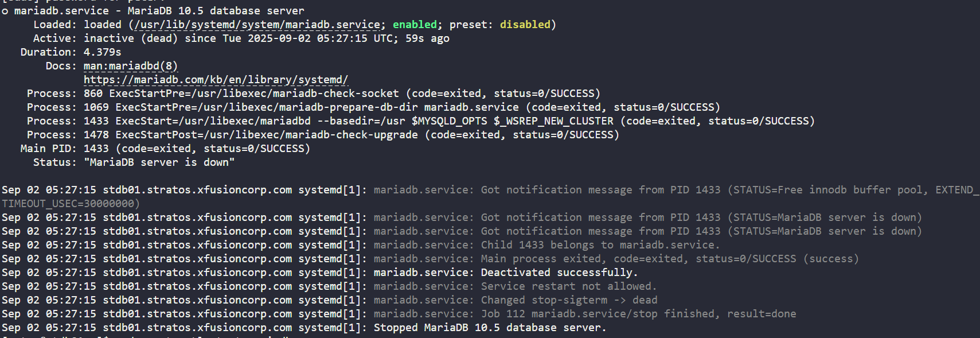Click the "Deactivated successfully." log message
Image resolution: width=980 pixels, height=338 pixels.
(x=559, y=273)
